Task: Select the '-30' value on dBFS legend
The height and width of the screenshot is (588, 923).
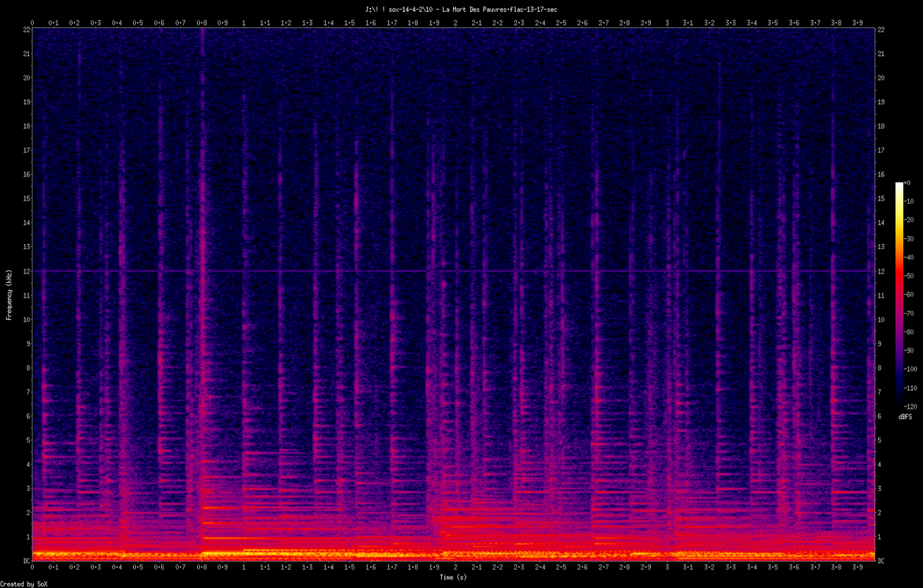Action: click(x=910, y=239)
